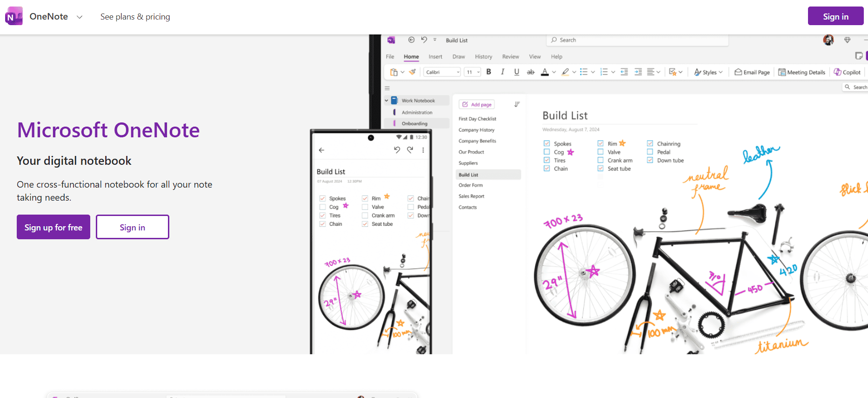Collapse the Work Notebook tree

(386, 101)
